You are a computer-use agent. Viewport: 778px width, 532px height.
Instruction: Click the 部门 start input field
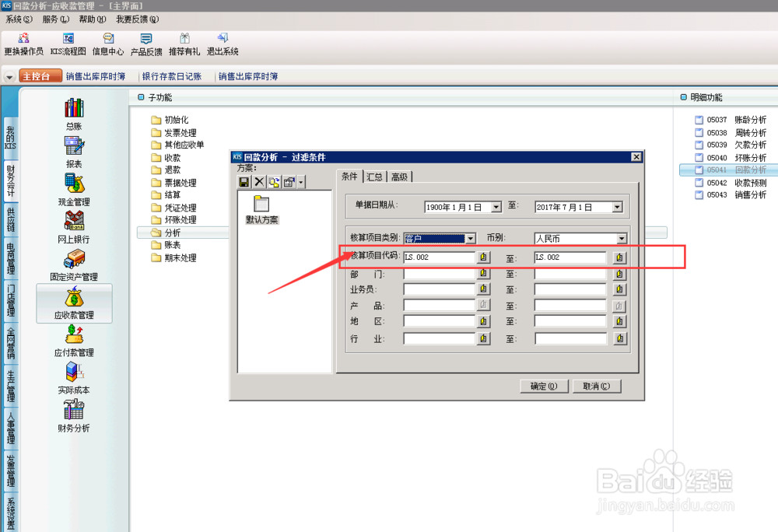(x=439, y=273)
